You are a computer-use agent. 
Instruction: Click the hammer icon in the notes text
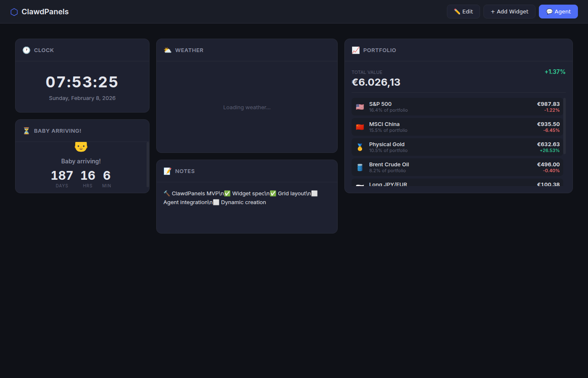(x=167, y=193)
